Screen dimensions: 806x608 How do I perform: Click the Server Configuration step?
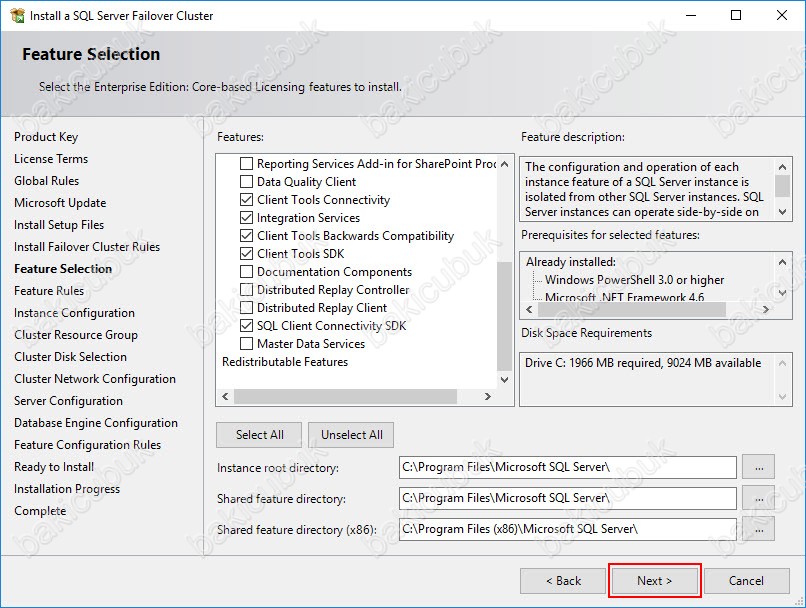68,401
